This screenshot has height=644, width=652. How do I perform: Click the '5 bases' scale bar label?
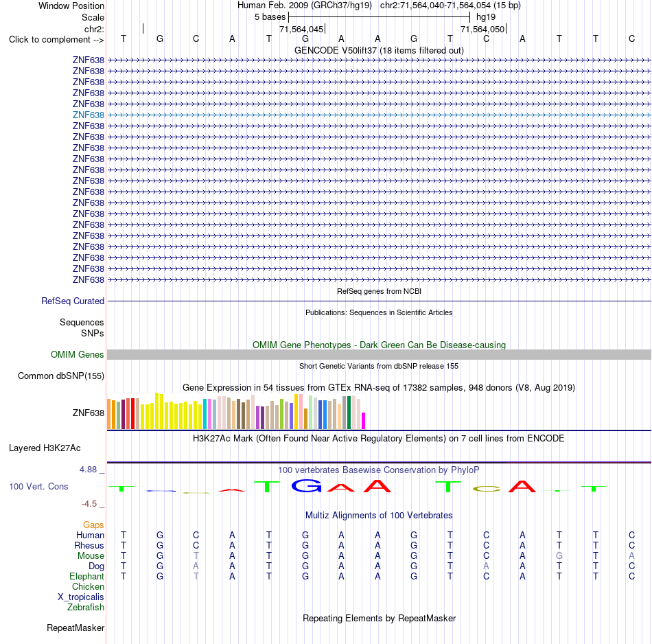[x=270, y=17]
